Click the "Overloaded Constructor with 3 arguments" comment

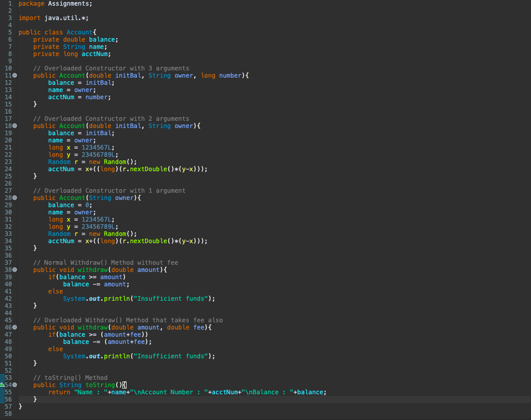click(x=111, y=68)
